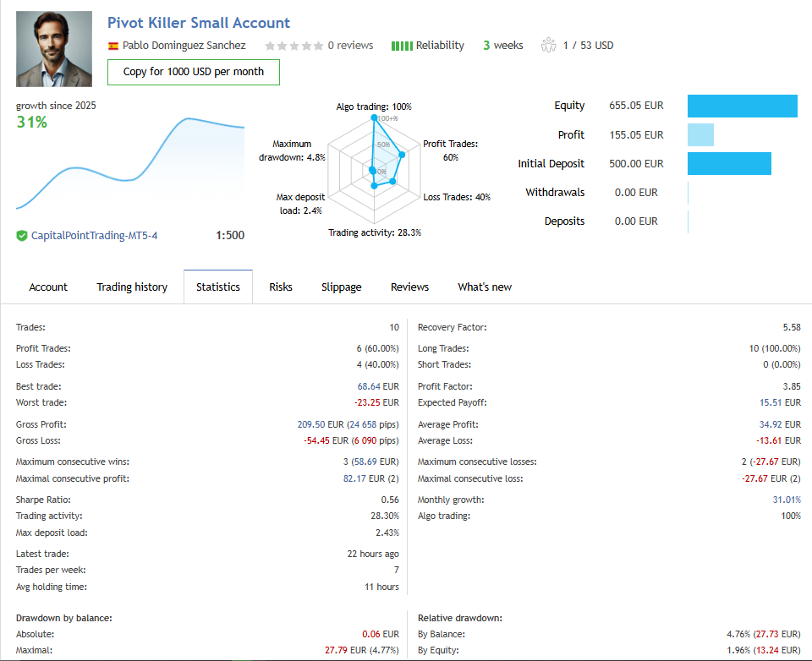Image resolution: width=812 pixels, height=661 pixels.
Task: Open 0 reviews link
Action: [x=350, y=45]
